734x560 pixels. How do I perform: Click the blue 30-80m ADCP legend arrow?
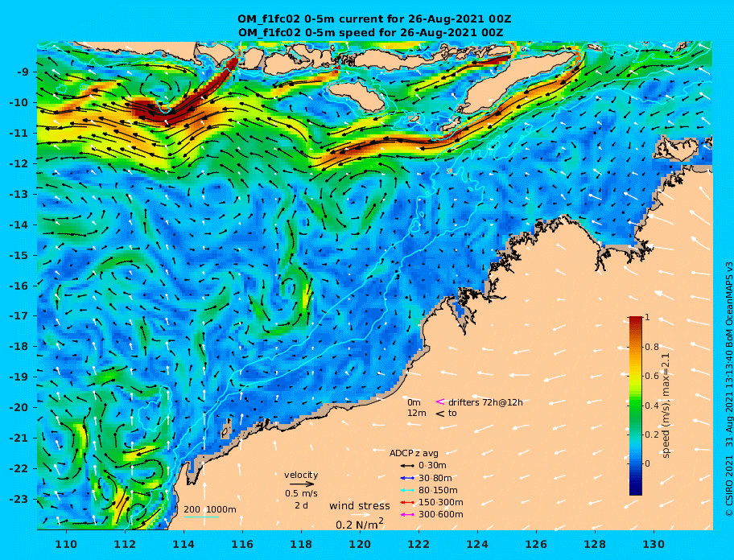point(407,478)
